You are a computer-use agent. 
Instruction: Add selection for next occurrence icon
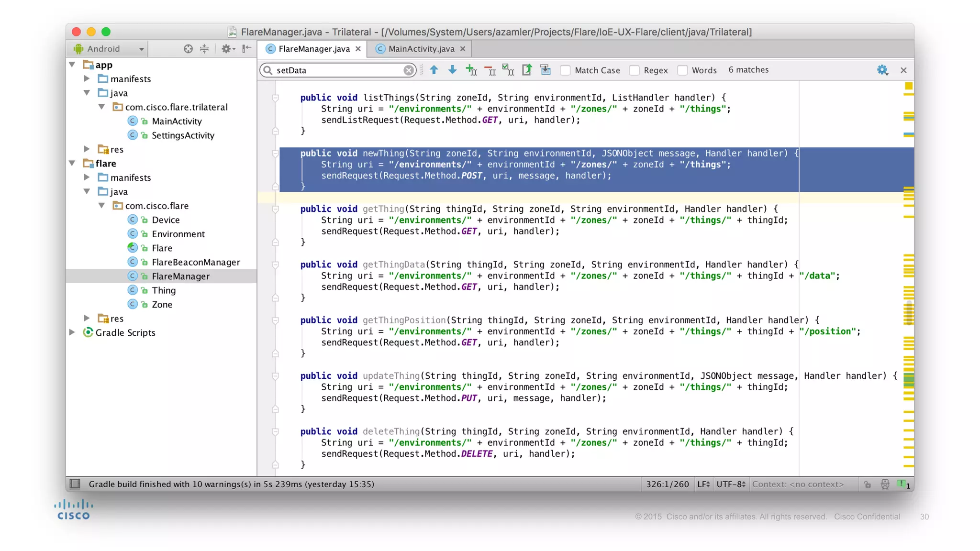pos(471,70)
